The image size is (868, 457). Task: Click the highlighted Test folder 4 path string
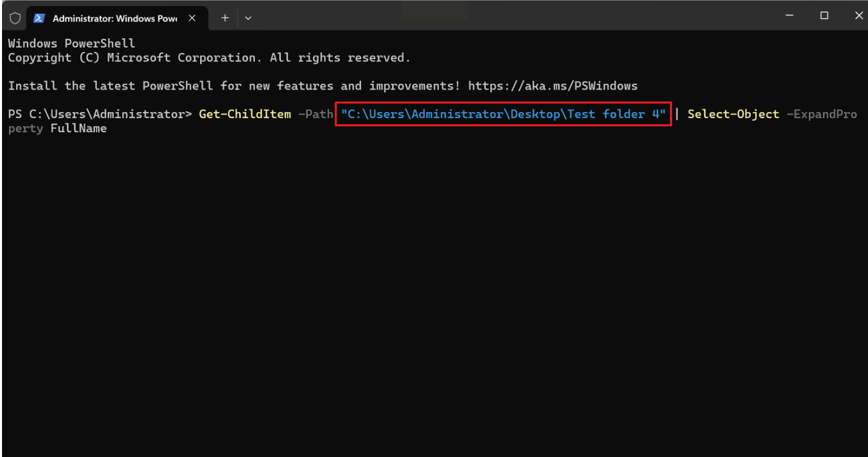(503, 114)
